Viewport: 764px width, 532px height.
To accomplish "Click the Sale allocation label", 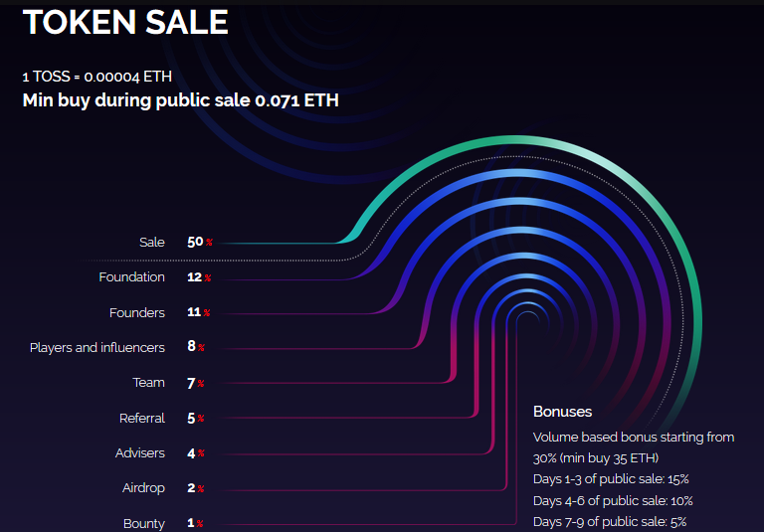I will pos(152,242).
